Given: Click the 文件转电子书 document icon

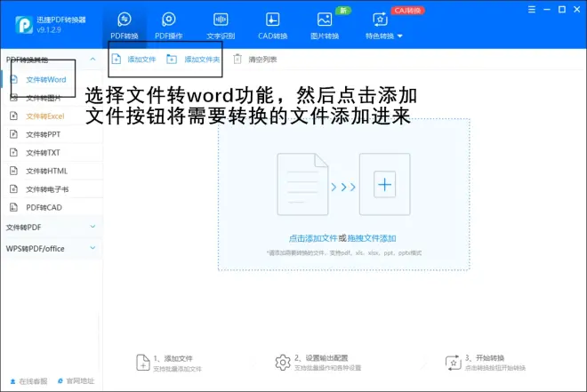Looking at the screenshot, I should click(13, 189).
